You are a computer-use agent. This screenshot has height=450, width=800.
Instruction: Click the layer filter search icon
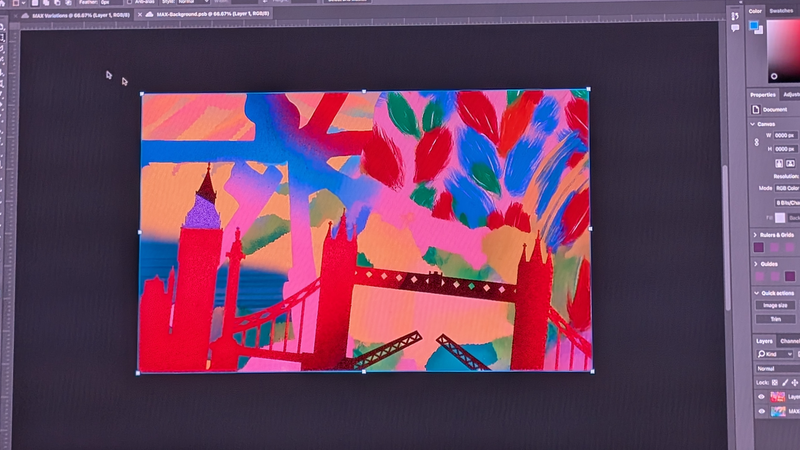click(x=761, y=354)
